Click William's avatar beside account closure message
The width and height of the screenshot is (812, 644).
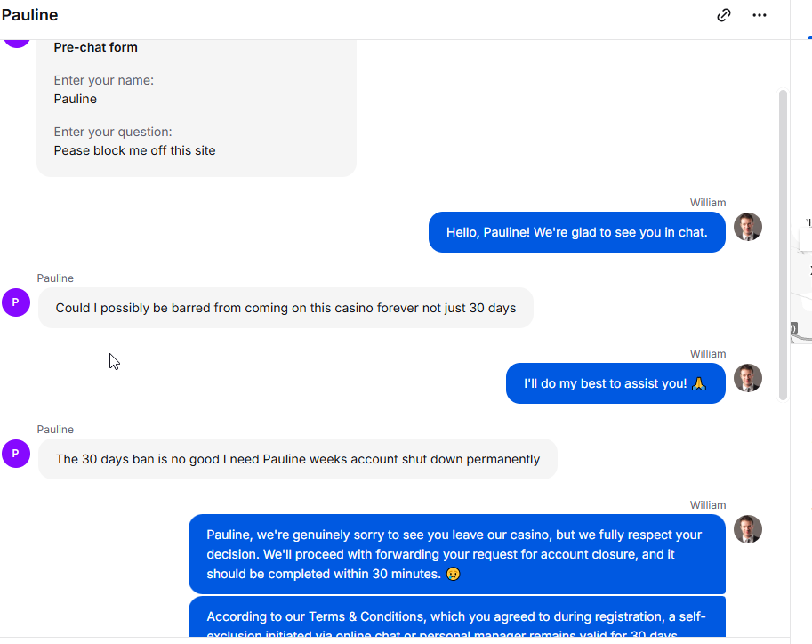(x=748, y=529)
